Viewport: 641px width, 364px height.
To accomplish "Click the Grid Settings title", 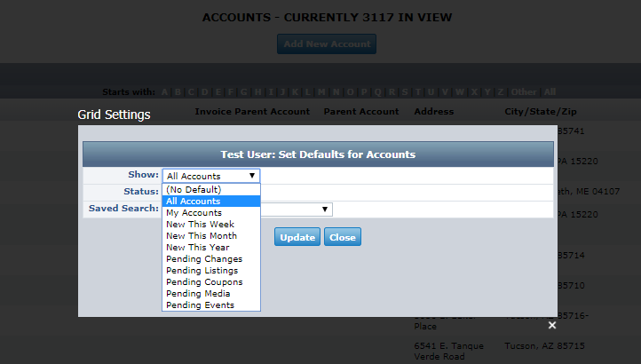I will 114,115.
